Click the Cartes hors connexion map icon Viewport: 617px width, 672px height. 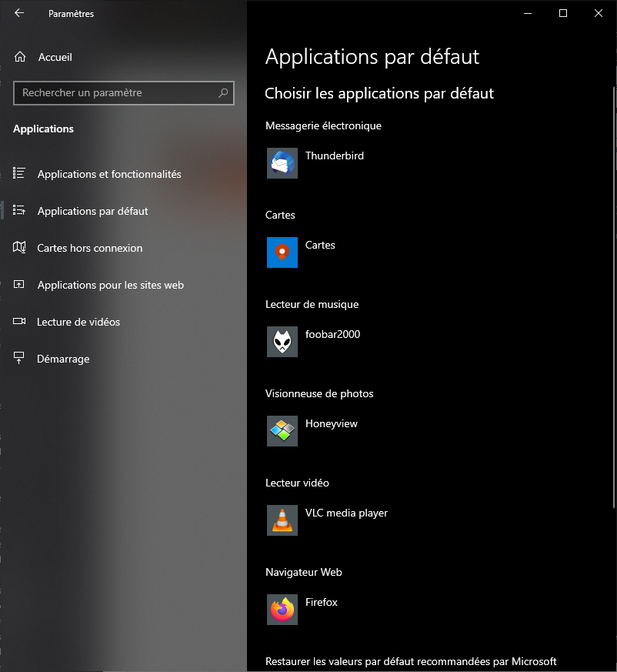[19, 247]
